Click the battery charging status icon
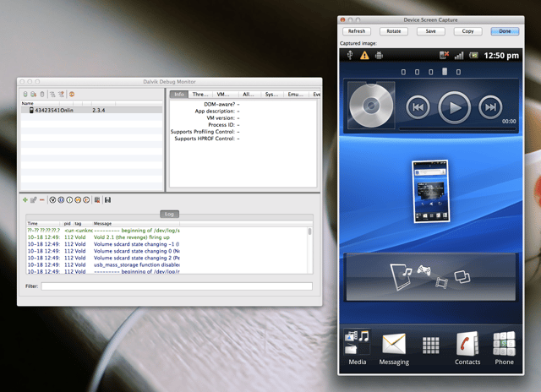Viewport: 541px width, 392px height. (473, 55)
